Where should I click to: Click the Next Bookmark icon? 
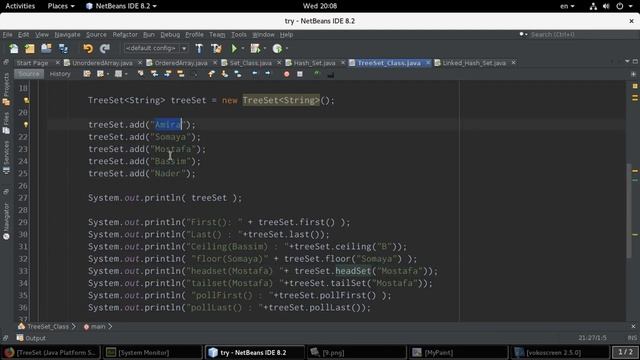pos(224,74)
